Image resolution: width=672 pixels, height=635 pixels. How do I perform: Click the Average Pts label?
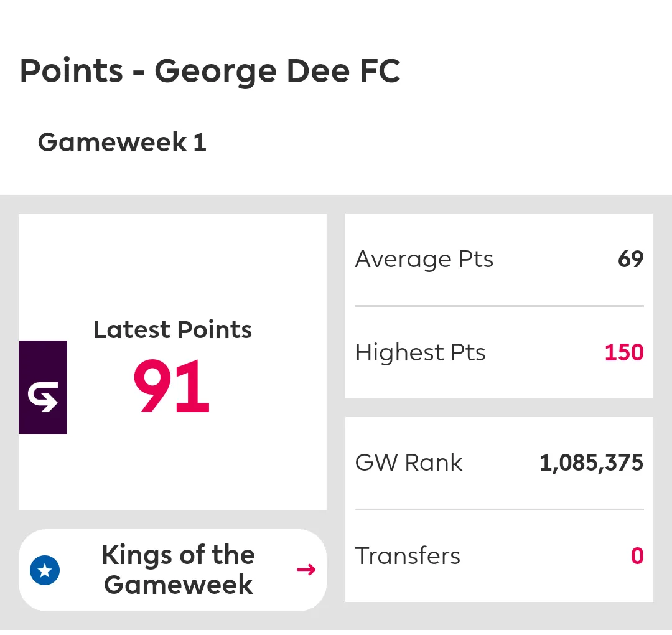click(x=424, y=259)
